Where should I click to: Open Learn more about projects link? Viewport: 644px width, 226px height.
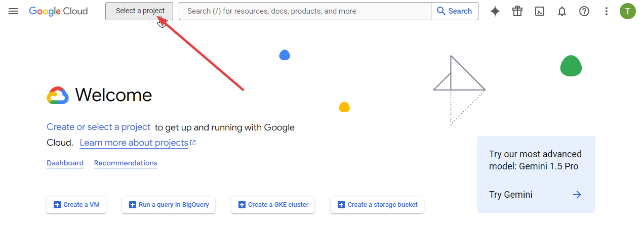[x=138, y=143]
